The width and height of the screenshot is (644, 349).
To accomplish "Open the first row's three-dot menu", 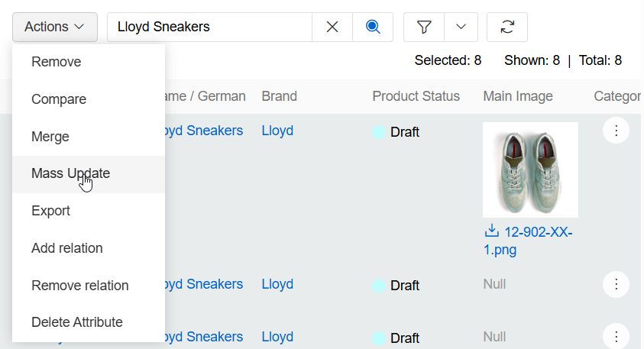I will tap(616, 131).
